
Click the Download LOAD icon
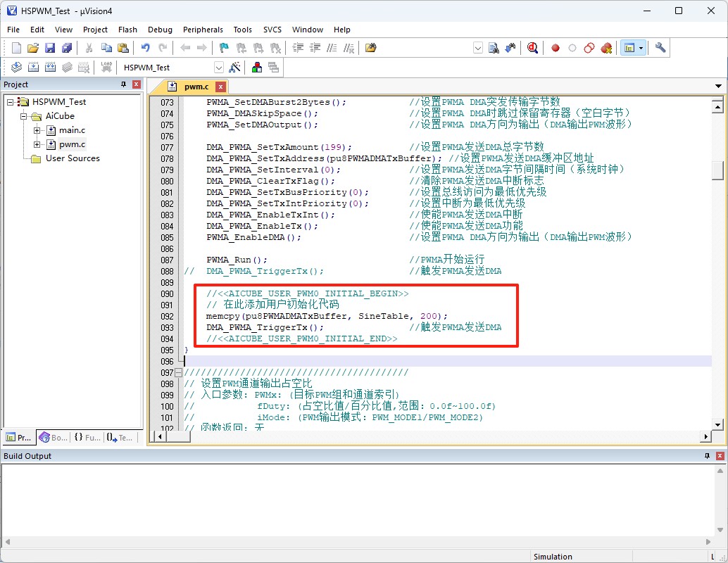(106, 68)
